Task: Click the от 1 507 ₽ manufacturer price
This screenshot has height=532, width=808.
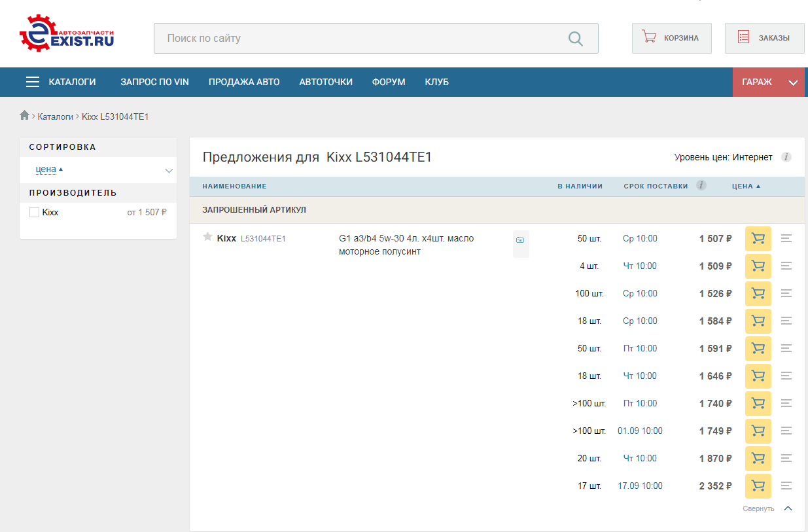Action: tap(147, 213)
